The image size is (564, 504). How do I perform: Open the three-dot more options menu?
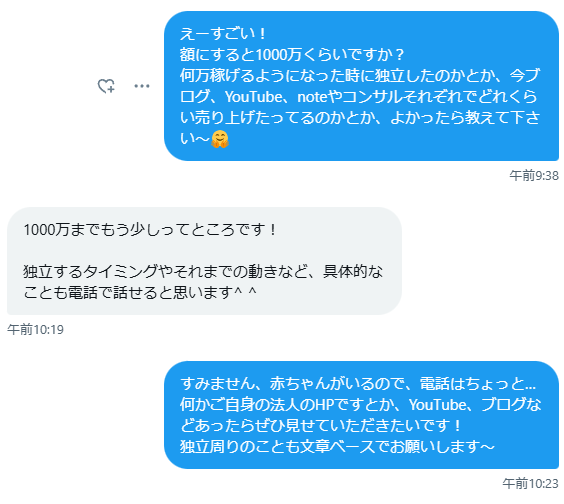click(x=142, y=86)
